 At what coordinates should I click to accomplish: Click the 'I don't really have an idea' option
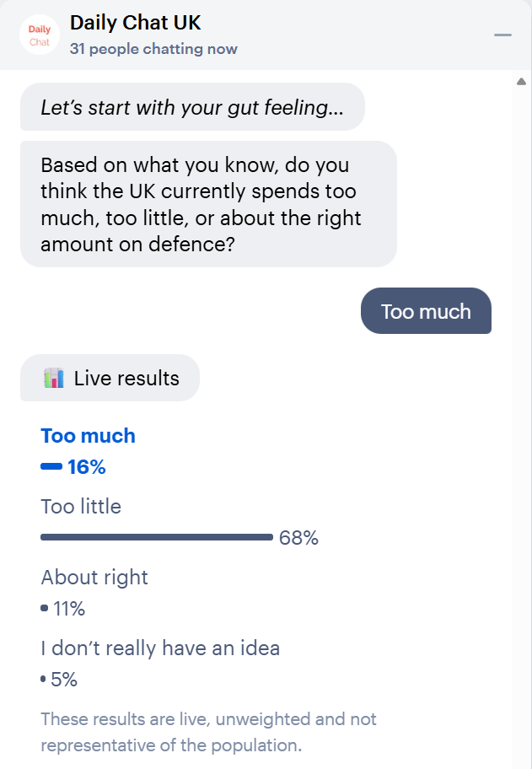tap(160, 648)
